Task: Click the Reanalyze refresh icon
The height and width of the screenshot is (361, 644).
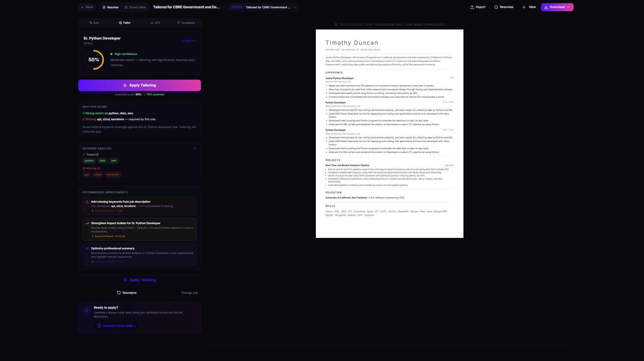Action: pos(119,293)
